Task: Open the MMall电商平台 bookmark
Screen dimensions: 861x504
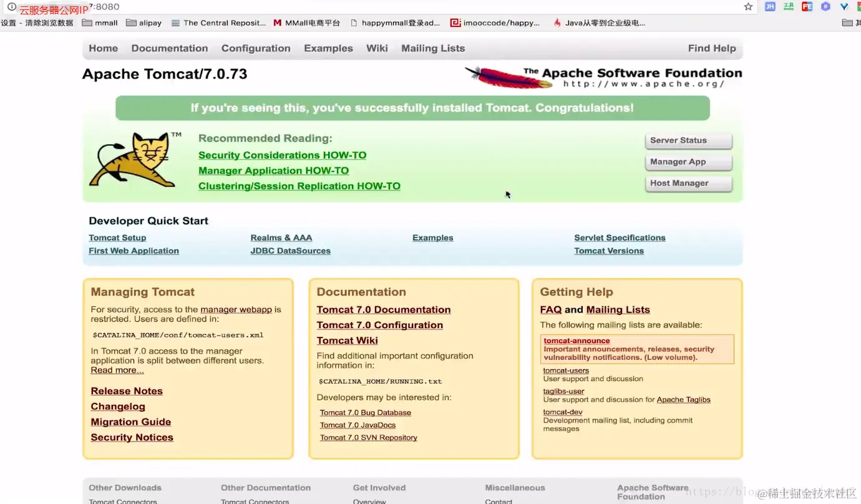Action: 307,23
